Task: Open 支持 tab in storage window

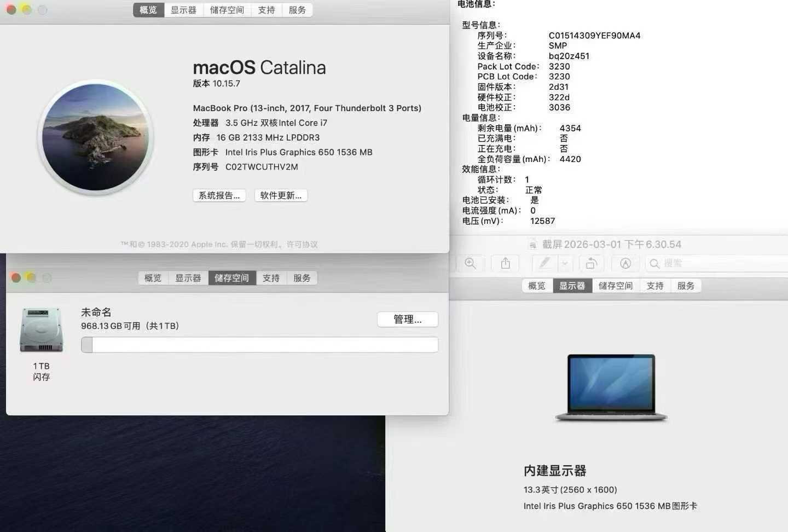Action: coord(271,278)
